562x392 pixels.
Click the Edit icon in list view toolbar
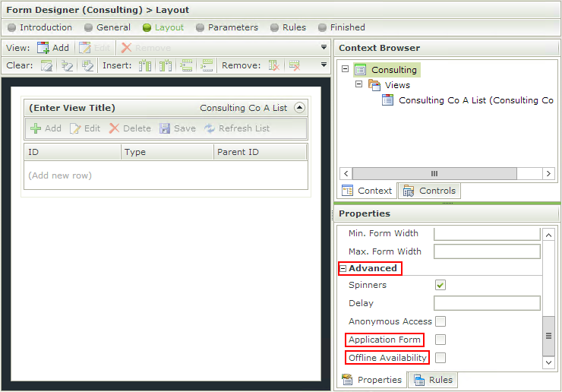coord(75,128)
